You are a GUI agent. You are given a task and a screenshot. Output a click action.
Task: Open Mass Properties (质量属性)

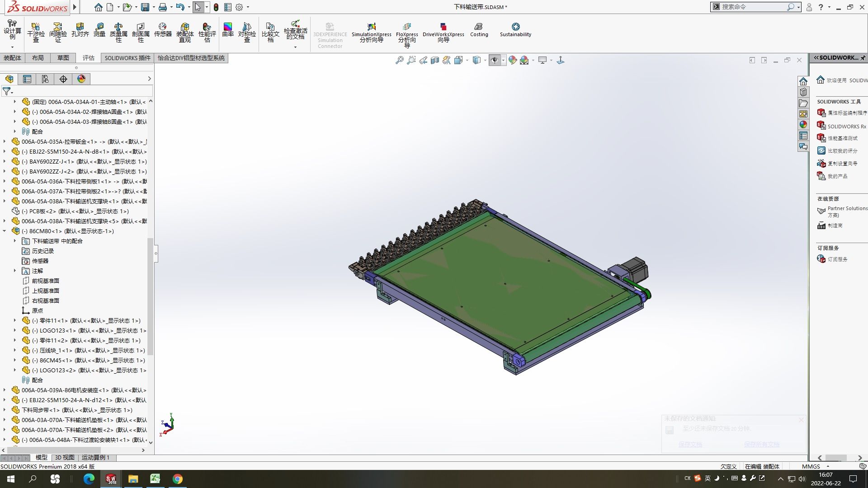point(118,32)
